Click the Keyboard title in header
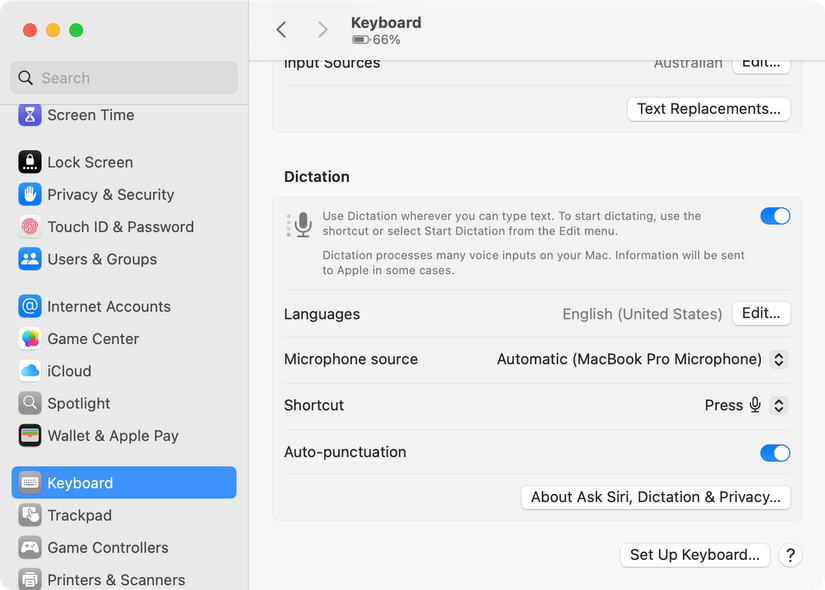 (386, 23)
